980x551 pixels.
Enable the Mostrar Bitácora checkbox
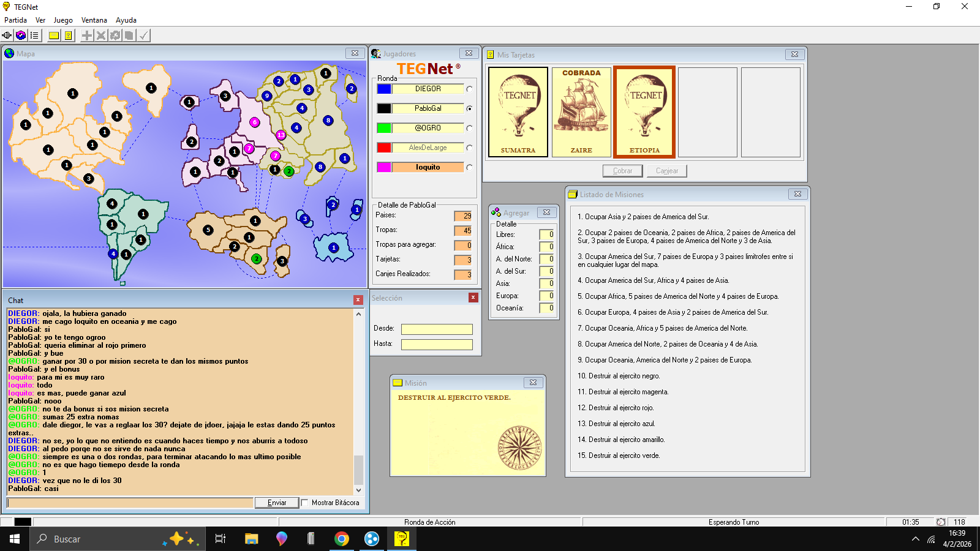point(304,503)
